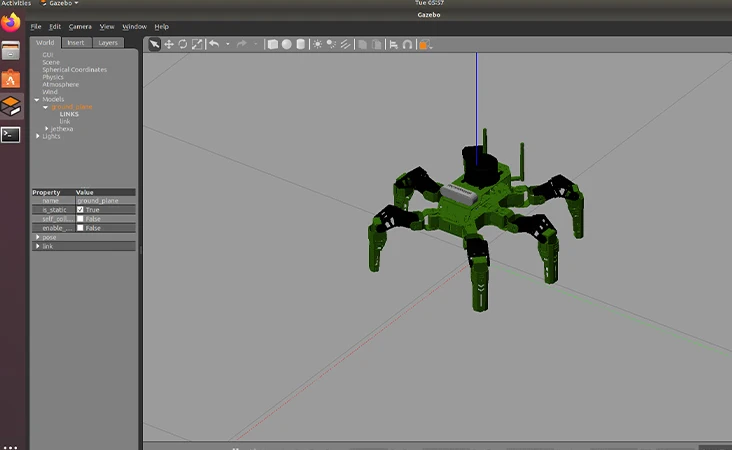Enable the self_collide checkbox
732x450 pixels.
(x=81, y=219)
